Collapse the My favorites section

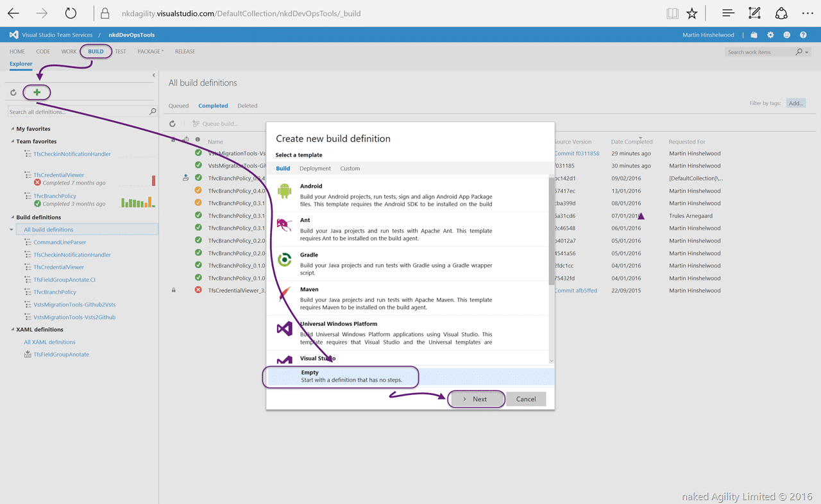click(12, 129)
